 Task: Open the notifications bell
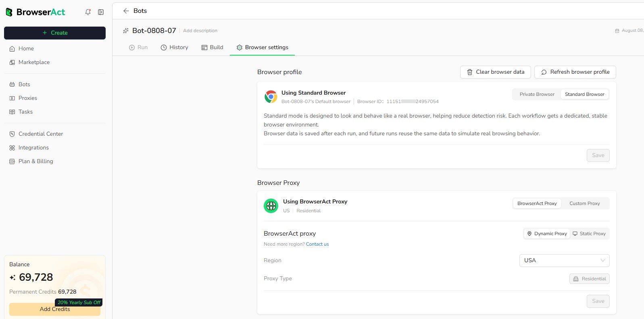(x=88, y=12)
